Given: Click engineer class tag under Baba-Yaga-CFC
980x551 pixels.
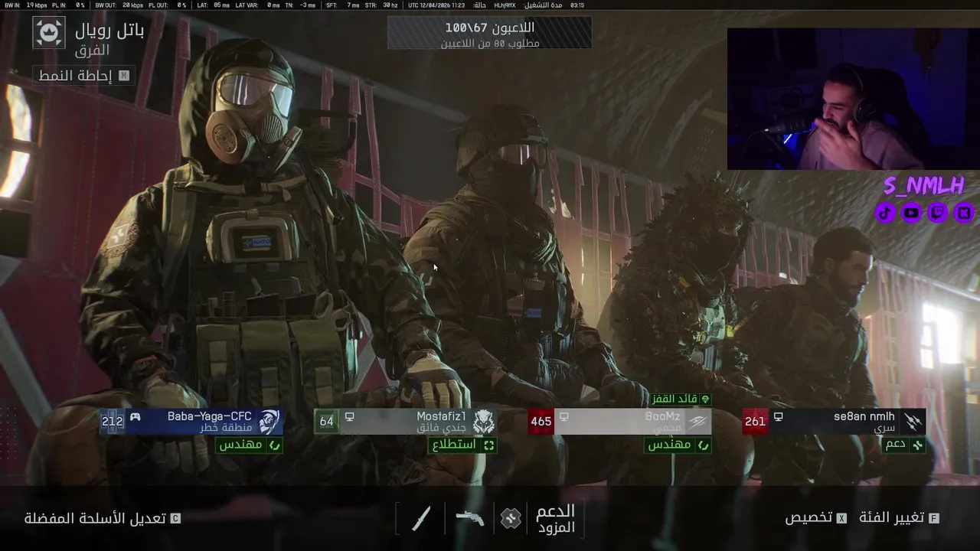Looking at the screenshot, I should [249, 445].
